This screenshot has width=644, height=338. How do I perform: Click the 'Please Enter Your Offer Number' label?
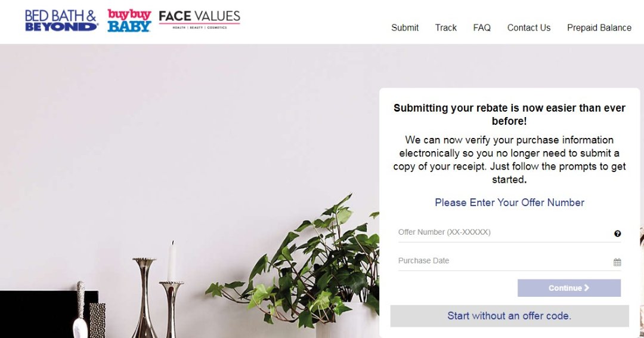509,202
